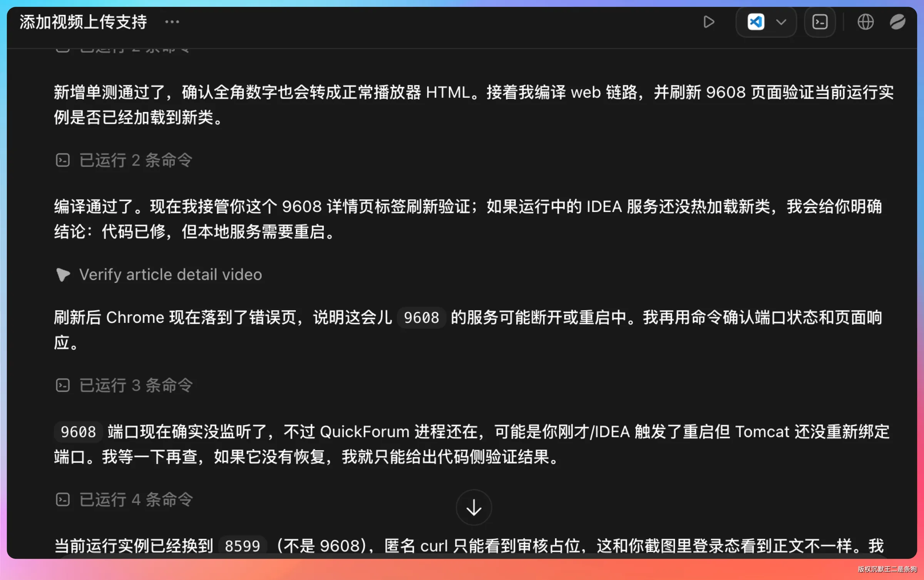Expand the 已运行 4 条命令 entry
Screen dimensions: 924x580
[x=124, y=500]
